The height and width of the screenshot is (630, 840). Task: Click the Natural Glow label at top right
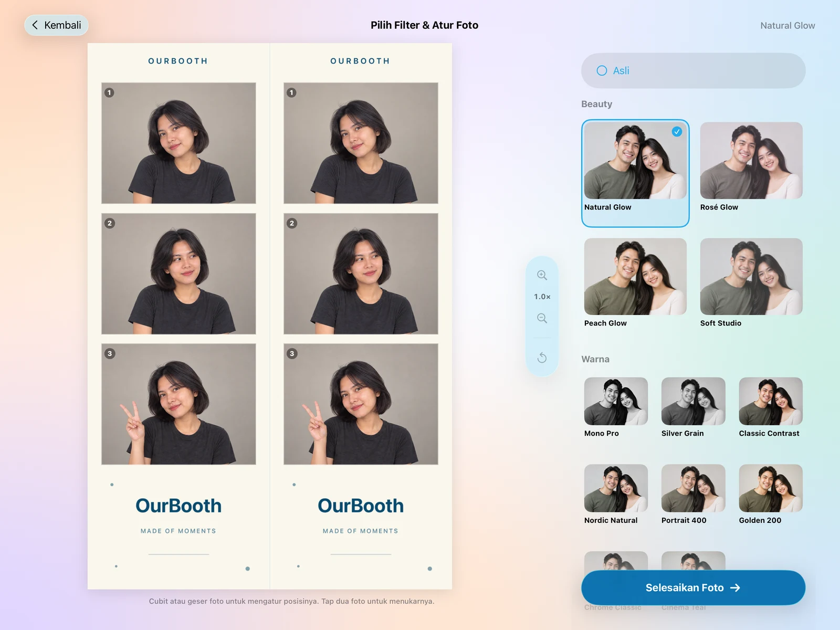tap(787, 25)
